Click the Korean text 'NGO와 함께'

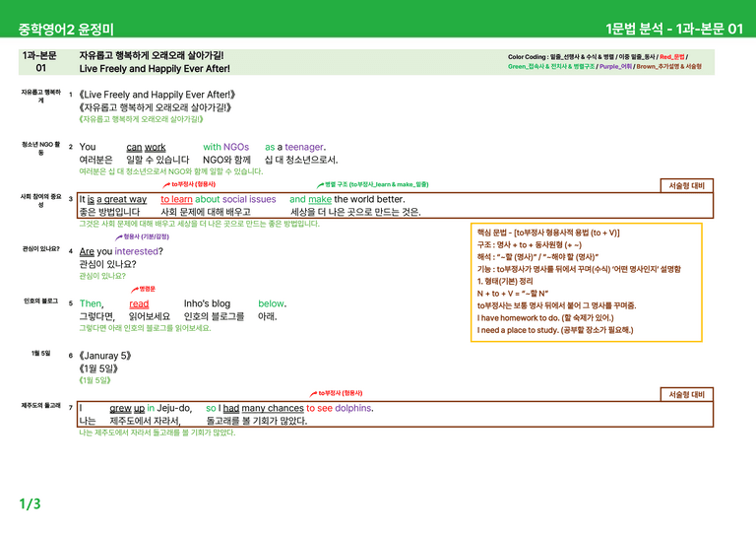pos(226,160)
